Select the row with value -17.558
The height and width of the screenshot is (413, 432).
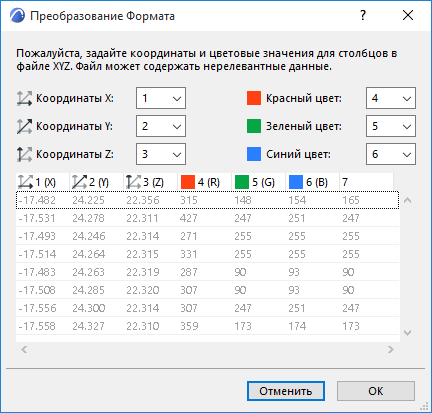tap(207, 326)
